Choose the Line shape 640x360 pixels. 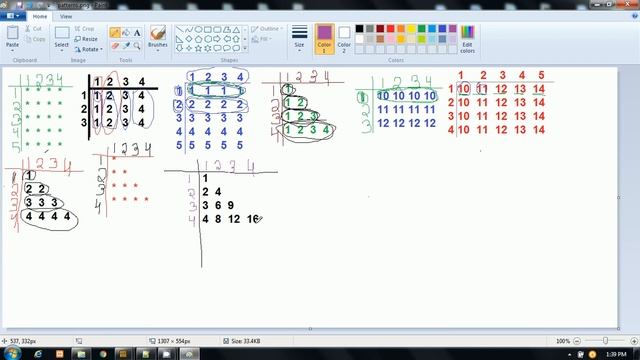[x=179, y=30]
